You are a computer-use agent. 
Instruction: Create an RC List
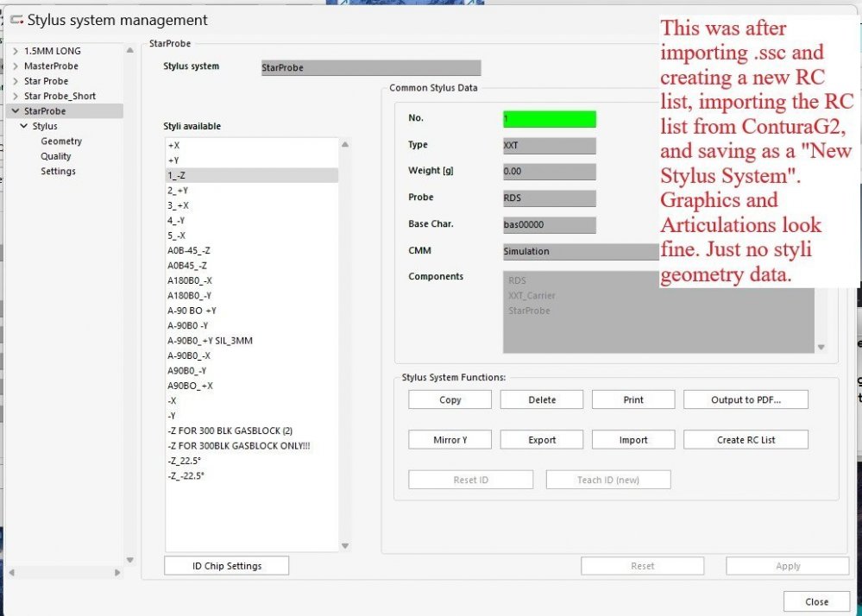pos(746,439)
